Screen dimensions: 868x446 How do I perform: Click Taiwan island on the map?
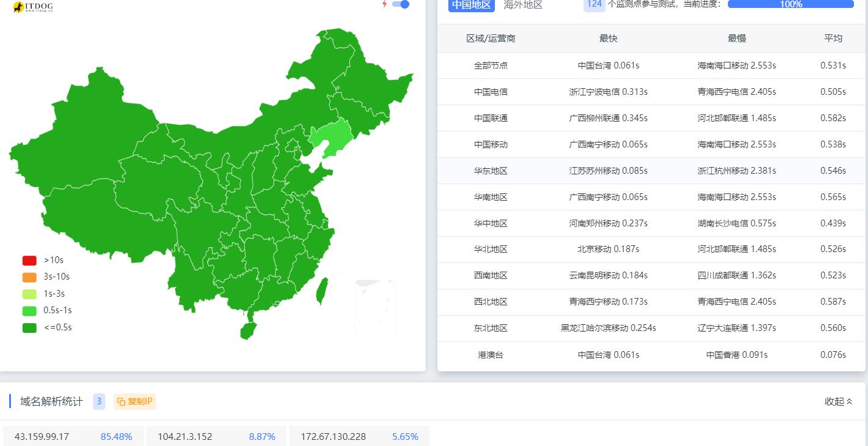321,291
